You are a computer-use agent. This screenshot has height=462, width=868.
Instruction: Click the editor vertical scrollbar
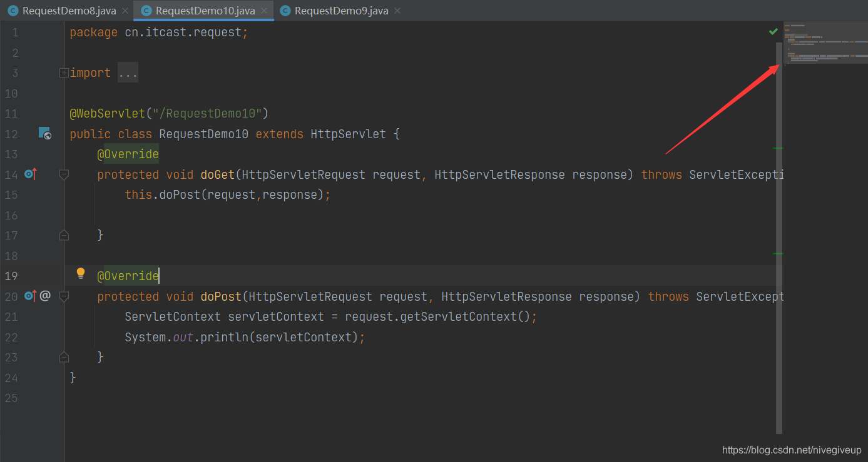point(779,238)
